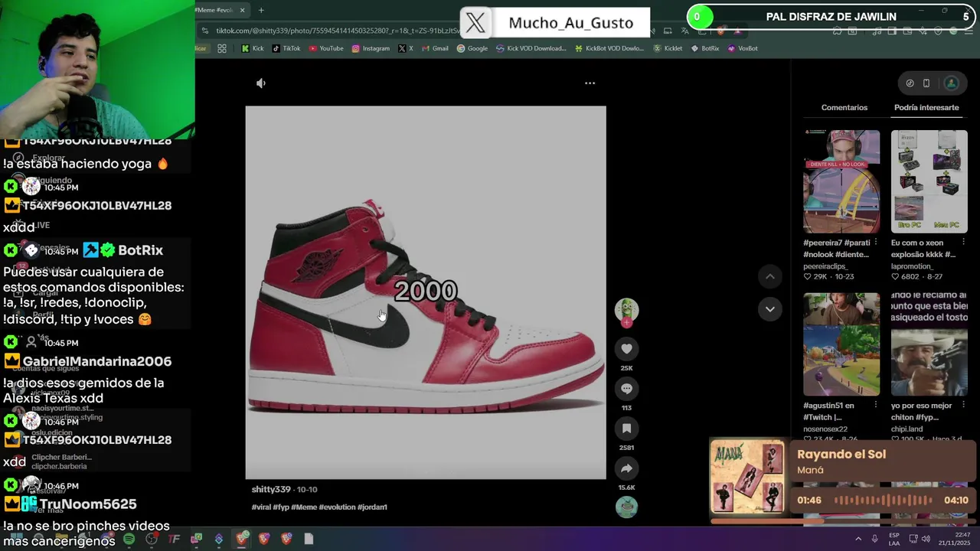Open the X bookmark in bookmarks bar
Viewport: 980px width, 551px height.
pos(406,48)
